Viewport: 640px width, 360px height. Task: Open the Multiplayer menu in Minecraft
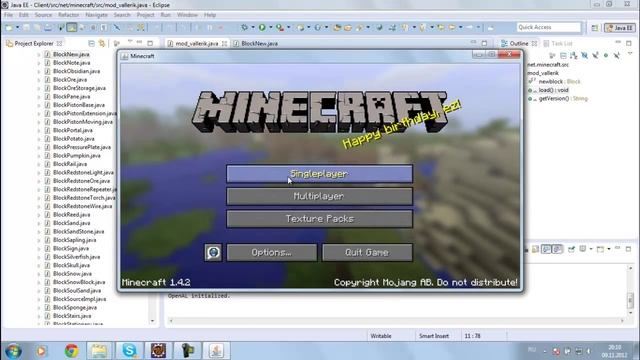click(x=319, y=196)
